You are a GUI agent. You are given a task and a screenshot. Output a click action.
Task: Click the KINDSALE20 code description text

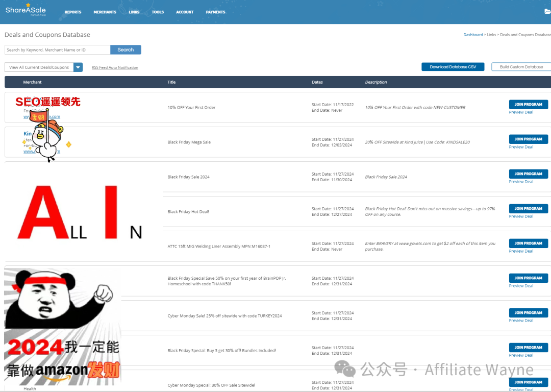tap(417, 142)
